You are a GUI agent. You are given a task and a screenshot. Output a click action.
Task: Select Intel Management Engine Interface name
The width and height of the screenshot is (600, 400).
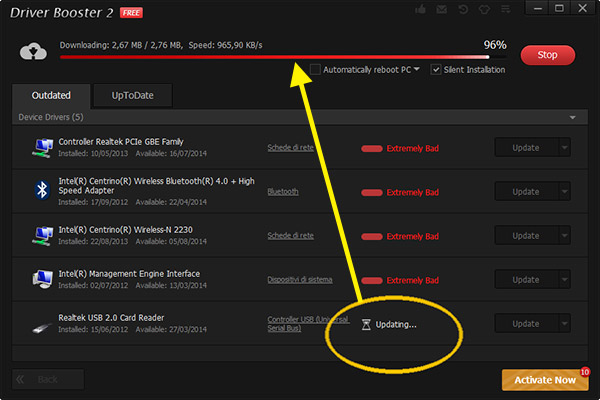click(129, 274)
